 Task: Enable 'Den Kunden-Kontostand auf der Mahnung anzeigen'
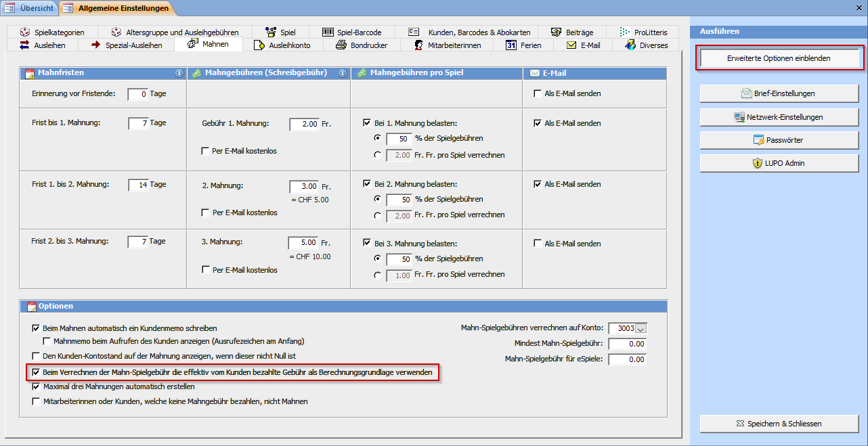pos(37,355)
